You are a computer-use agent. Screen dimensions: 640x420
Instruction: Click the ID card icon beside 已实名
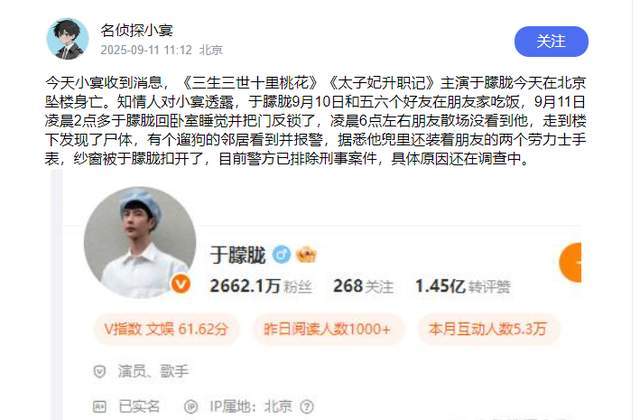100,407
